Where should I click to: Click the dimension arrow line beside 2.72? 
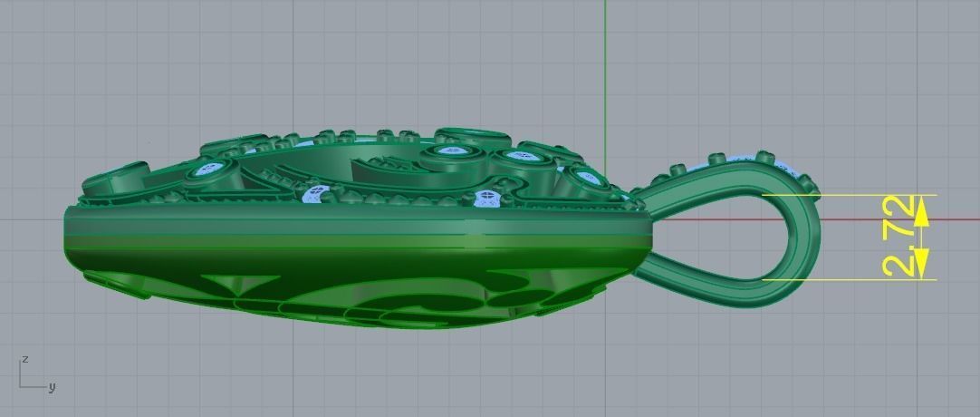(922, 237)
